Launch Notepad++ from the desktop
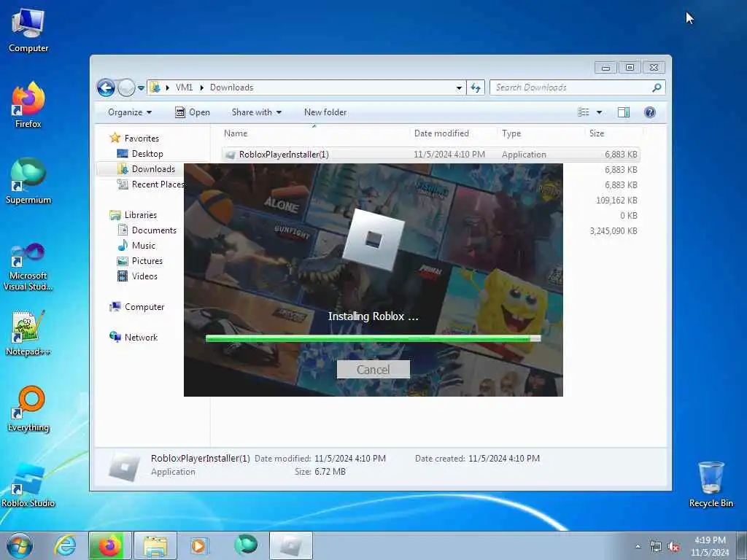 [28, 333]
